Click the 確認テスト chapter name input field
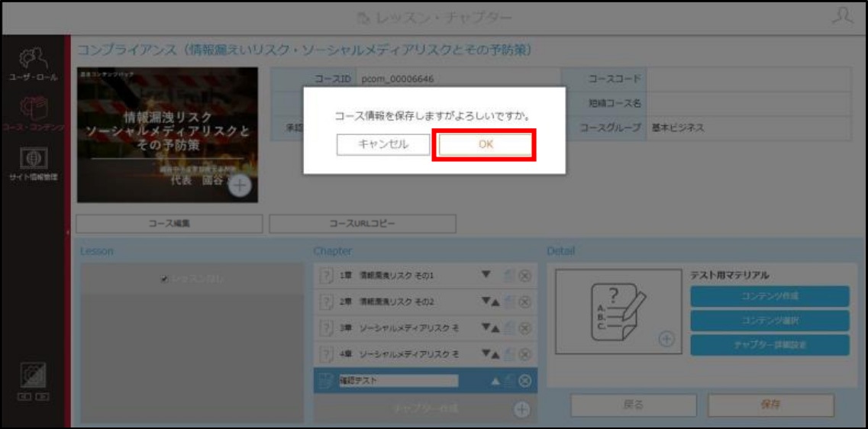The height and width of the screenshot is (429, 868). (399, 381)
